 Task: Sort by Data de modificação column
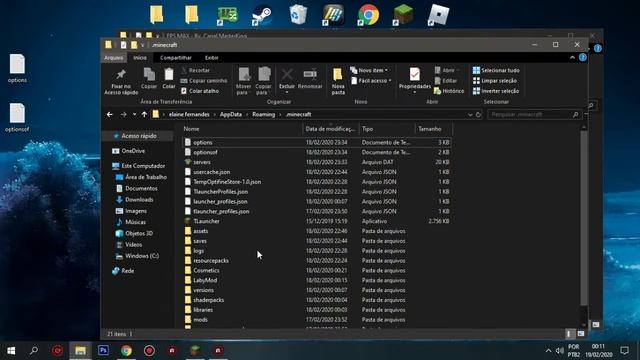pyautogui.click(x=331, y=129)
